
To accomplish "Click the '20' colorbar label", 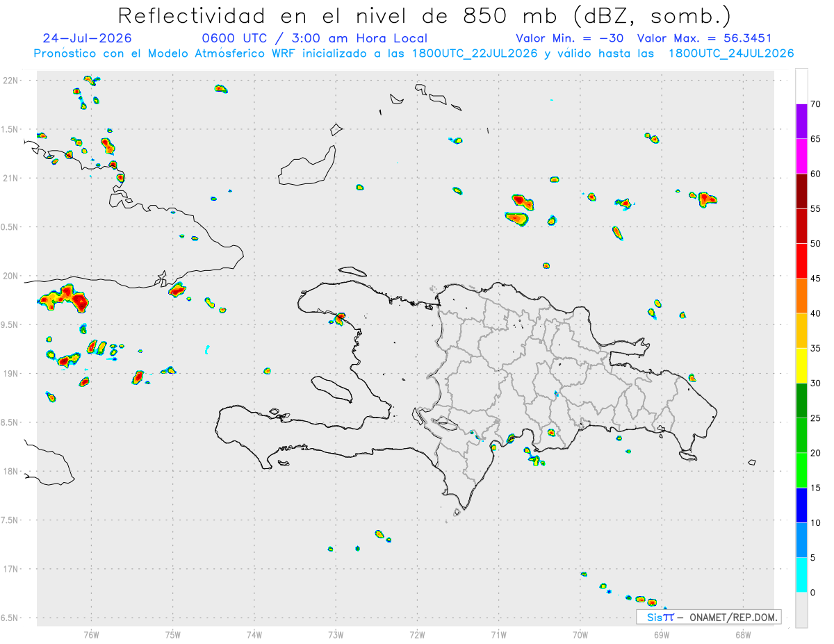I will 815,453.
